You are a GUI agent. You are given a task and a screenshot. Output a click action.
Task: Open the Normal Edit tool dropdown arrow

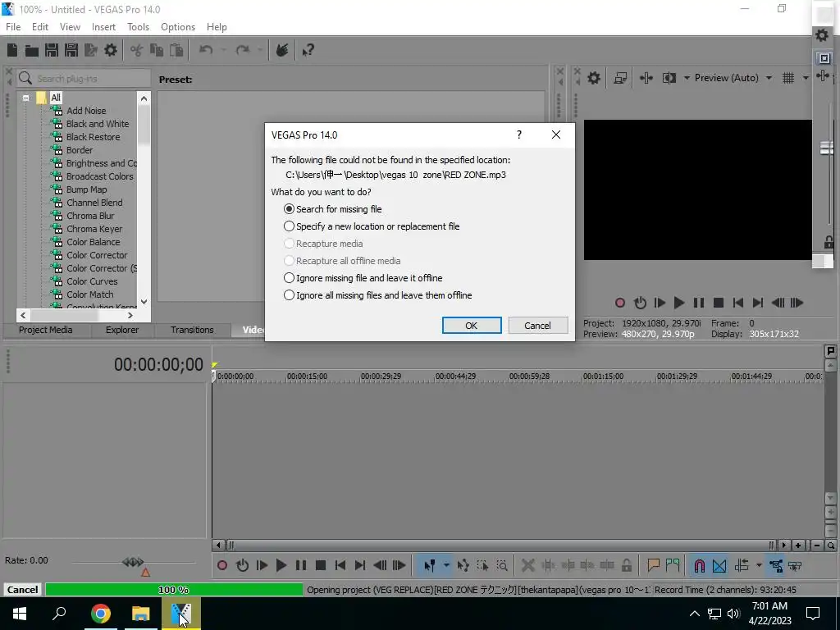pos(445,565)
